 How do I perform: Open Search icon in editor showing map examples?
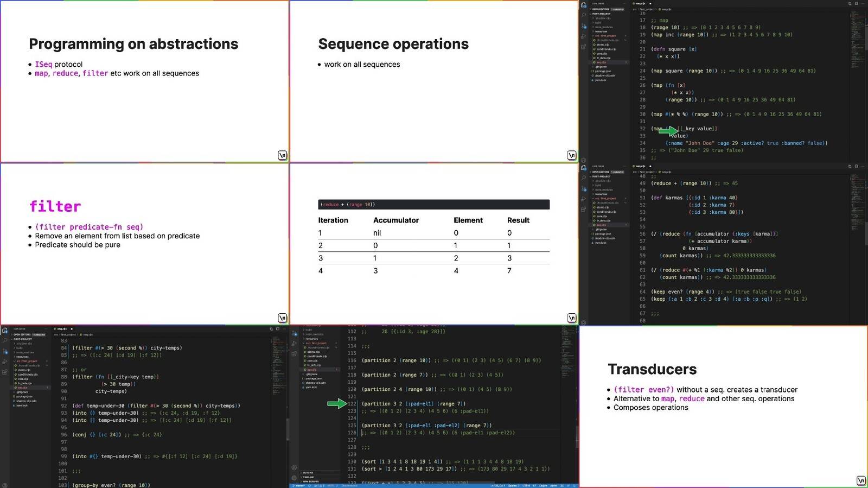[x=584, y=15]
